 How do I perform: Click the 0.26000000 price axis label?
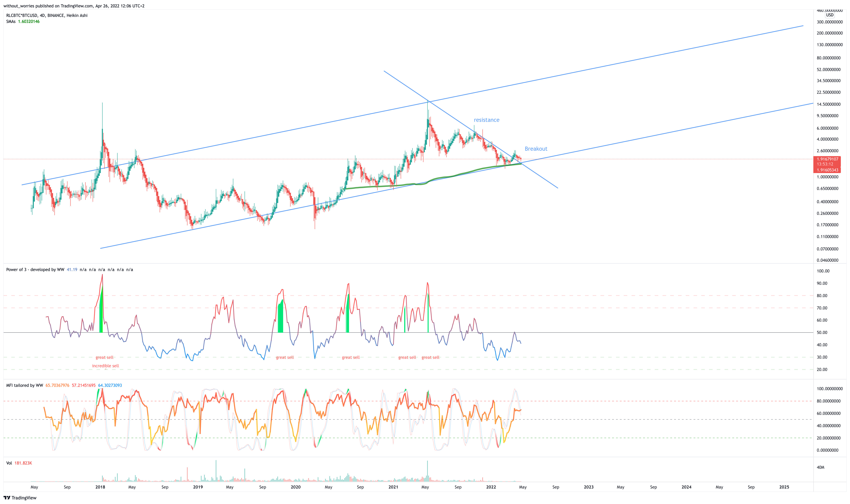coord(828,214)
